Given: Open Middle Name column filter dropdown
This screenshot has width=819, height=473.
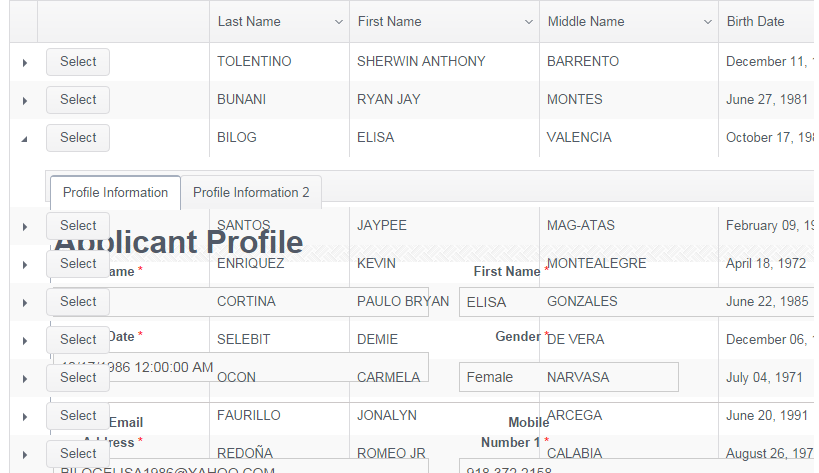Looking at the screenshot, I should (707, 22).
